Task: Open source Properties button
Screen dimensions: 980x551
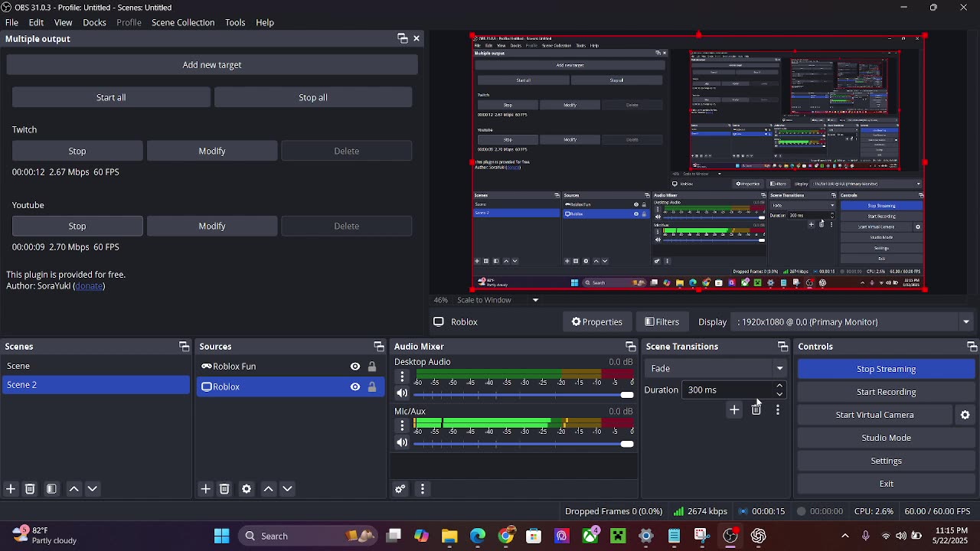Action: (597, 322)
